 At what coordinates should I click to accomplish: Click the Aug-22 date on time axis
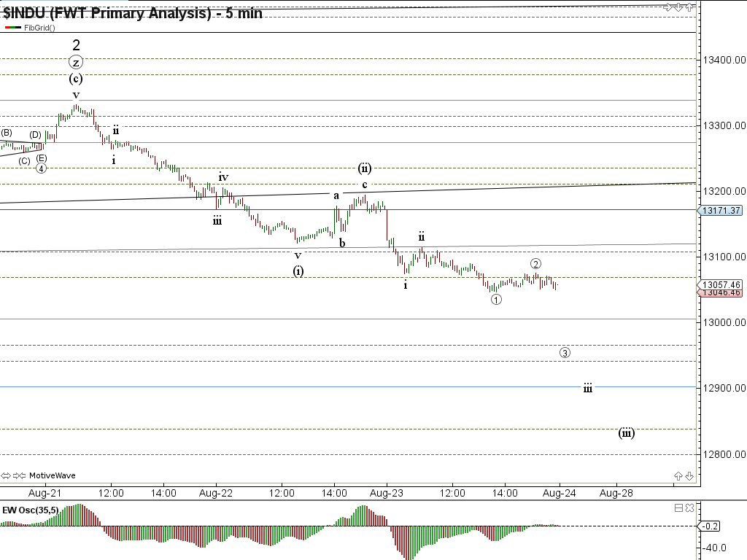216,493
